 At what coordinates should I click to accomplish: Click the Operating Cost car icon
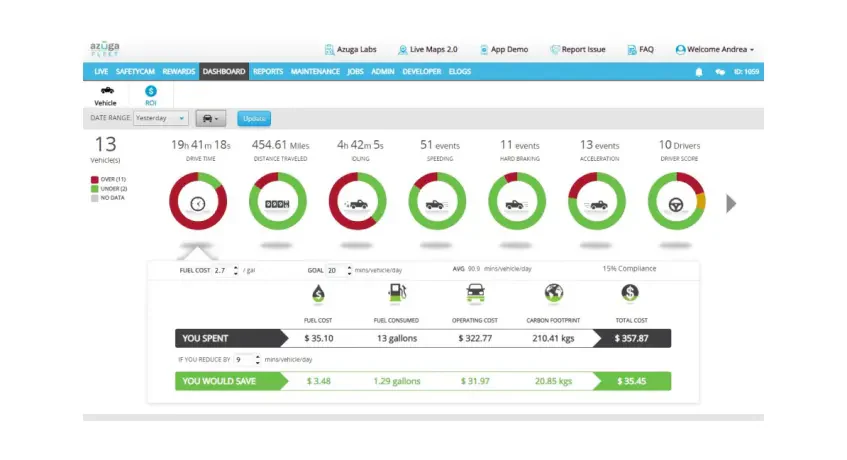click(x=475, y=293)
